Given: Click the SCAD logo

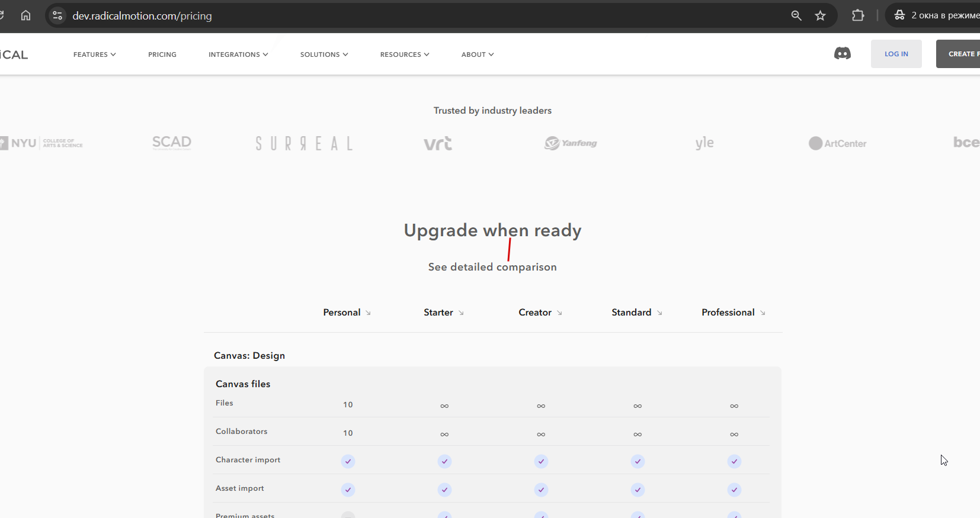Looking at the screenshot, I should pos(172,143).
